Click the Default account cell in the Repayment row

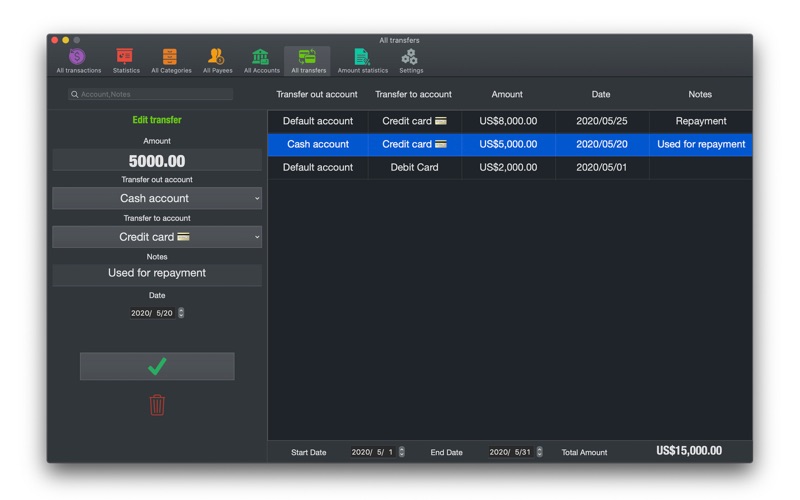(318, 121)
